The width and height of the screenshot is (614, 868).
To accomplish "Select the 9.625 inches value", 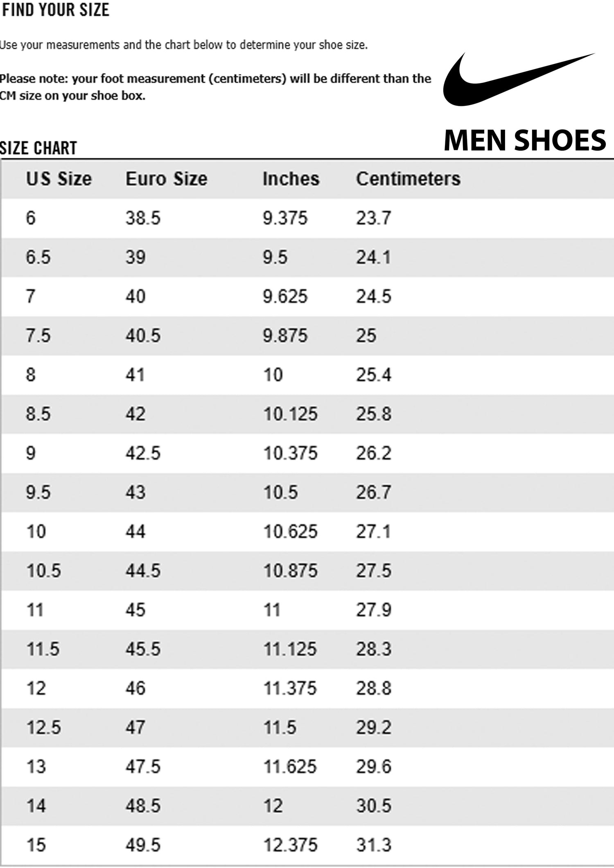I will [285, 297].
